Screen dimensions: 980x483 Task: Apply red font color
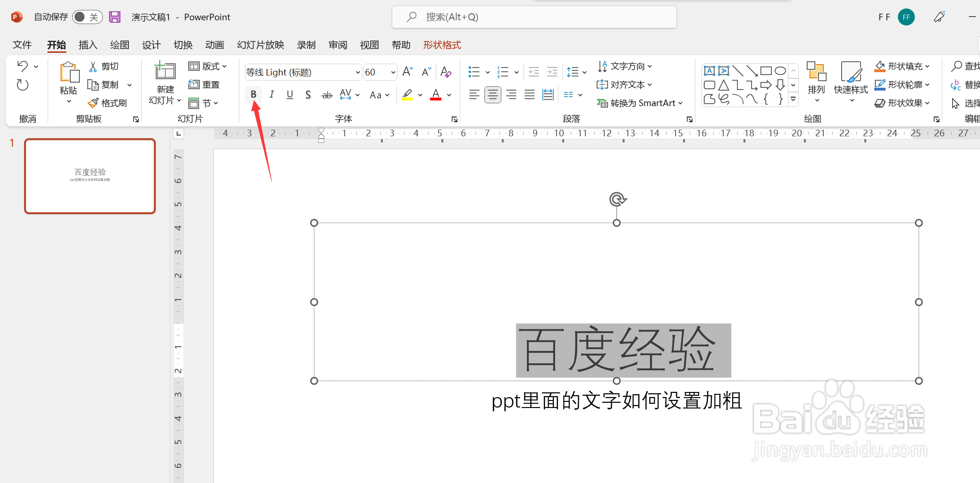click(x=436, y=95)
